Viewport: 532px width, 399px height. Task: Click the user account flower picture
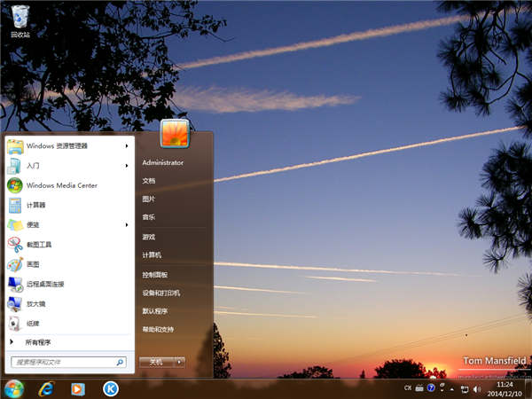coord(175,134)
